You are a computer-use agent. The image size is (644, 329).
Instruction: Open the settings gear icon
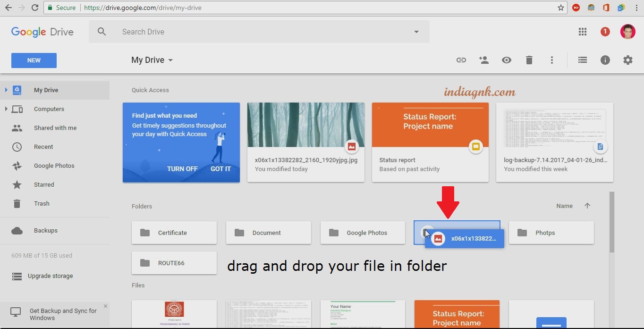pyautogui.click(x=627, y=60)
